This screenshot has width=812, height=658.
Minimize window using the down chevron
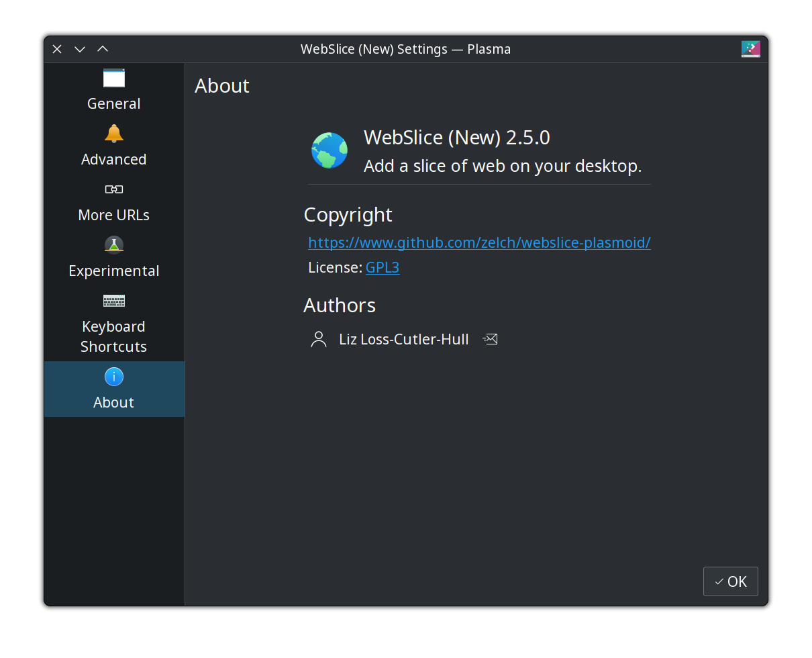pos(80,49)
